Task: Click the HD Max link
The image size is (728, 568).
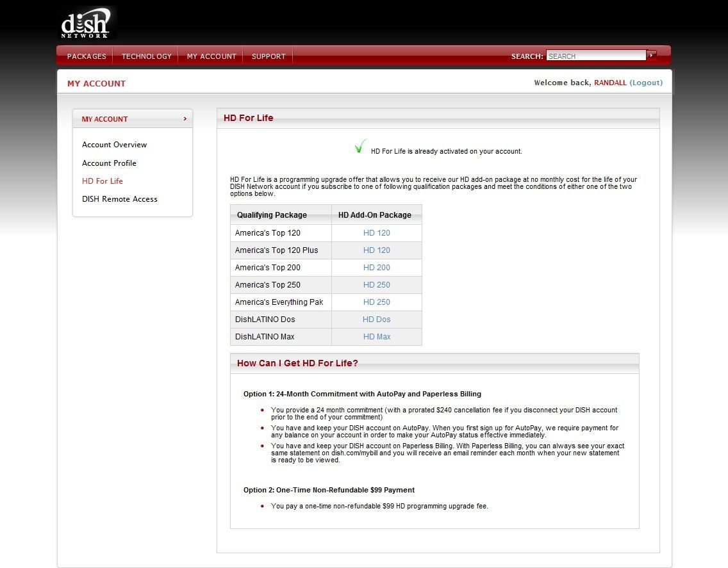Action: (377, 336)
